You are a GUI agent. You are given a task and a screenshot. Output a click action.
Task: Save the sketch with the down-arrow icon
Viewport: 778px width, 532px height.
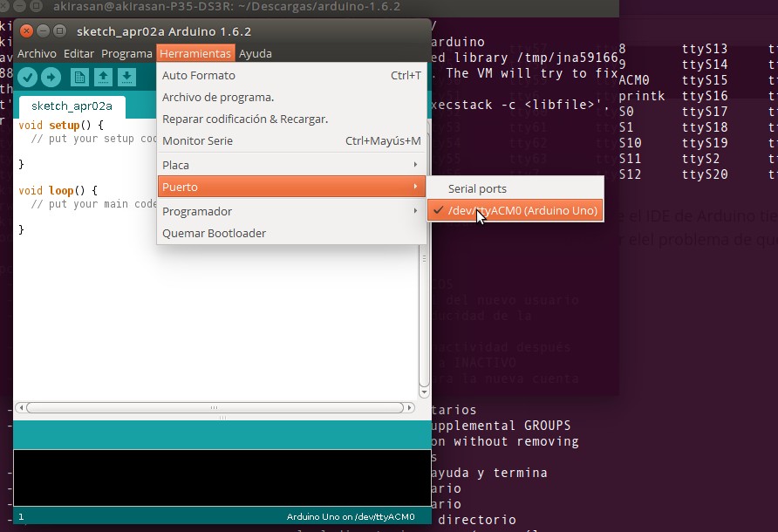pos(126,77)
